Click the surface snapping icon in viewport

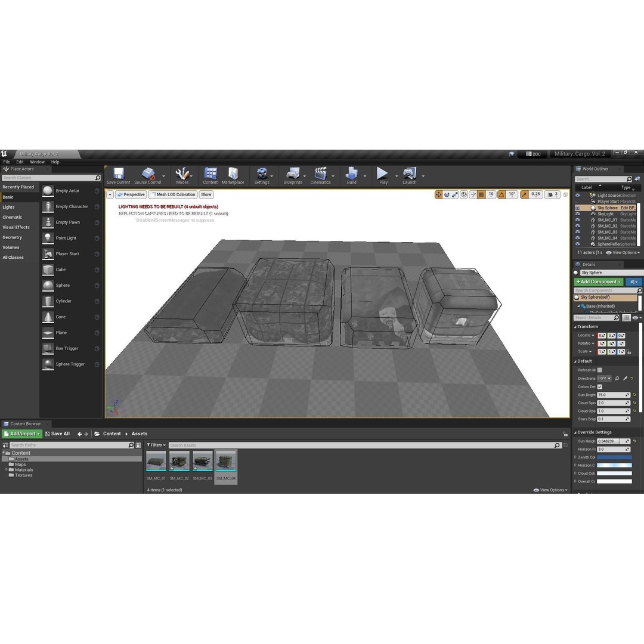click(473, 194)
